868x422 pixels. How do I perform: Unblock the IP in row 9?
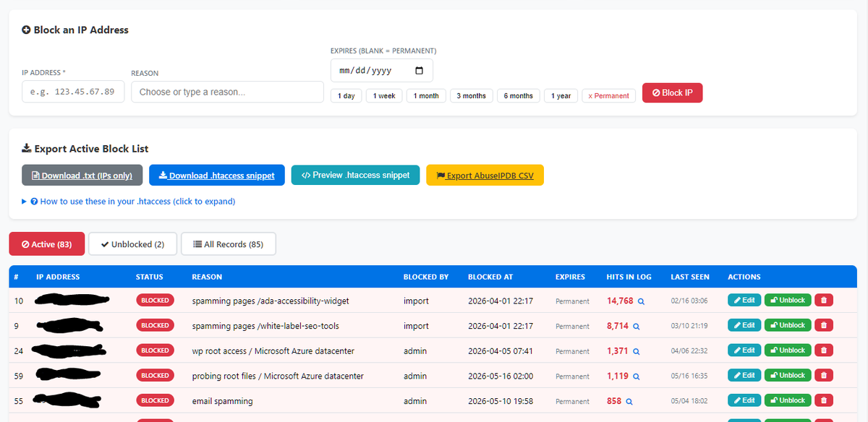(x=788, y=325)
